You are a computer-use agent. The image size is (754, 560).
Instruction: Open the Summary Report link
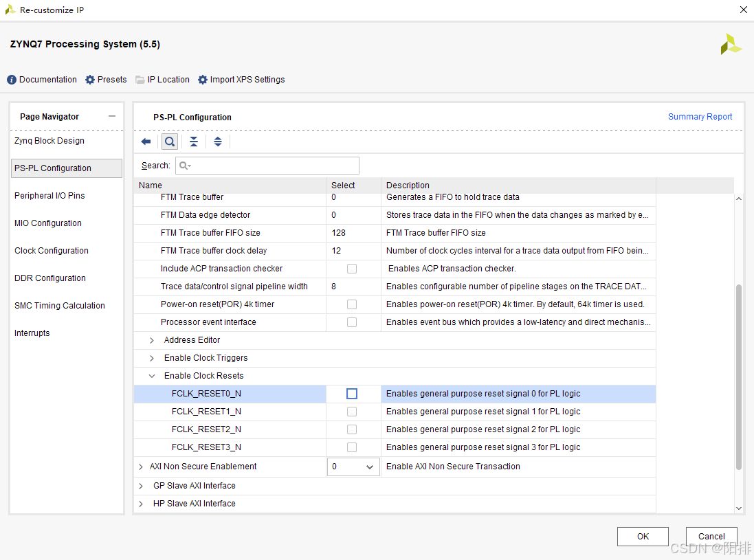click(700, 117)
